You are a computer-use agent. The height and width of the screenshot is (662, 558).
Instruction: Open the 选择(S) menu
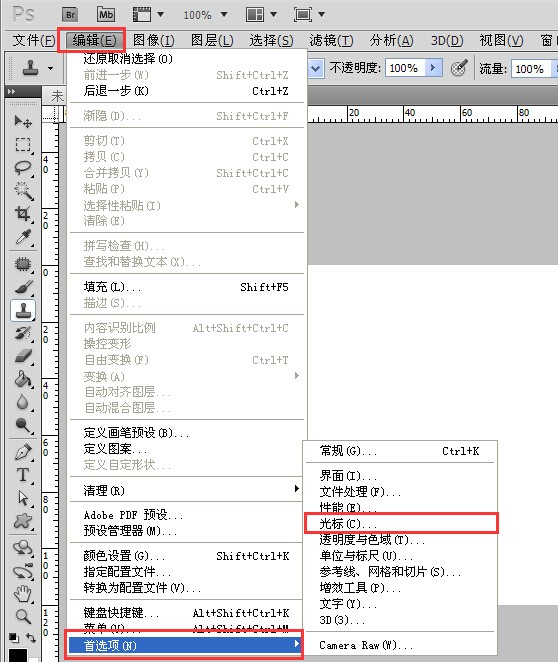pos(271,41)
